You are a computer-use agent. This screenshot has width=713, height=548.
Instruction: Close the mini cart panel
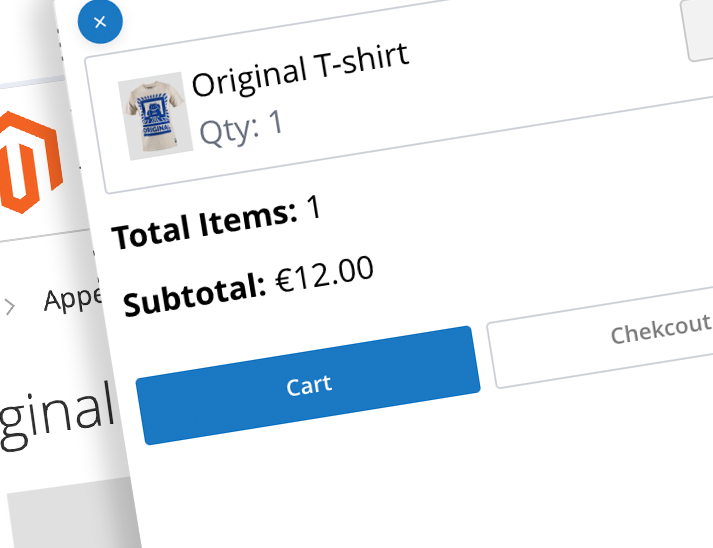pos(99,22)
